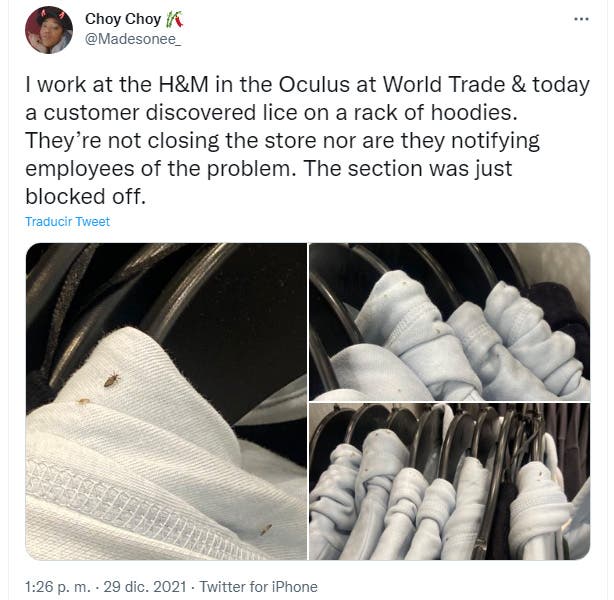The image size is (614, 600).
Task: Click the tweet text about H&M lice
Action: pyautogui.click(x=307, y=140)
